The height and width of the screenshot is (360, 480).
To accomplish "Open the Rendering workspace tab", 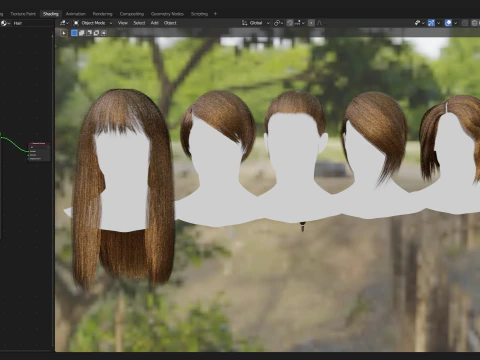I will [102, 14].
